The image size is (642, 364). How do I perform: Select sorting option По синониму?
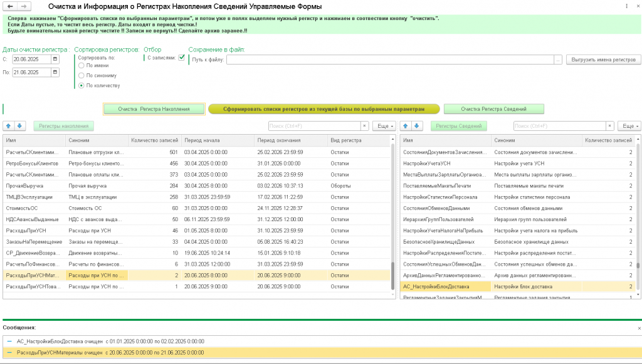point(82,75)
